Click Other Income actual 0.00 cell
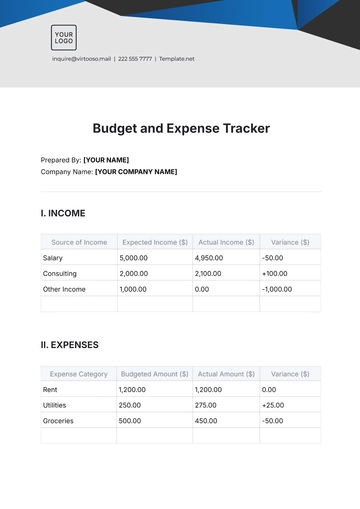This screenshot has width=360, height=509. [x=202, y=289]
